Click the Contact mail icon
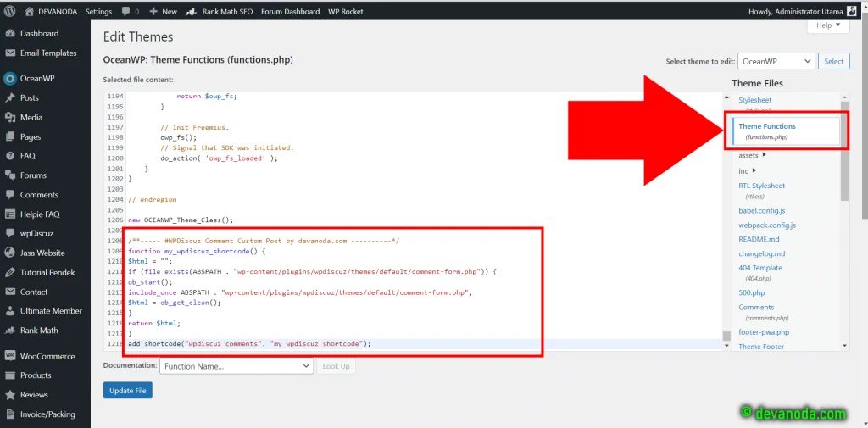The image size is (868, 428). (x=9, y=292)
